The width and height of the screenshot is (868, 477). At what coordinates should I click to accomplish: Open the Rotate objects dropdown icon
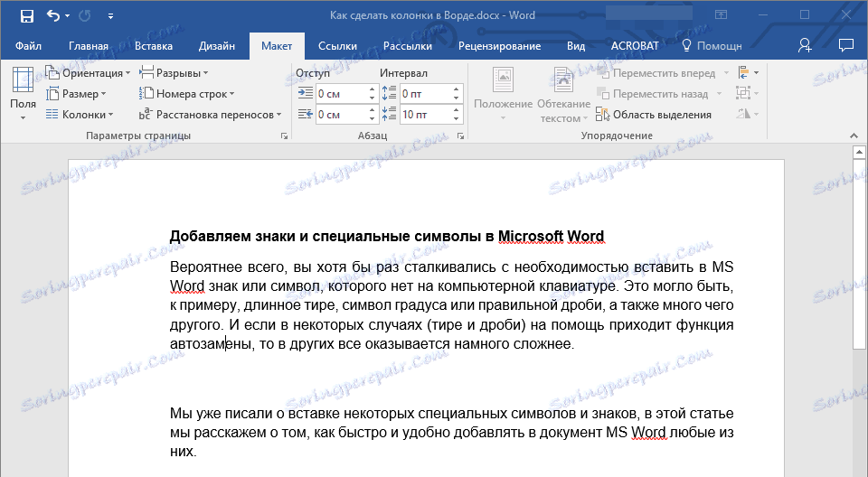(x=748, y=114)
